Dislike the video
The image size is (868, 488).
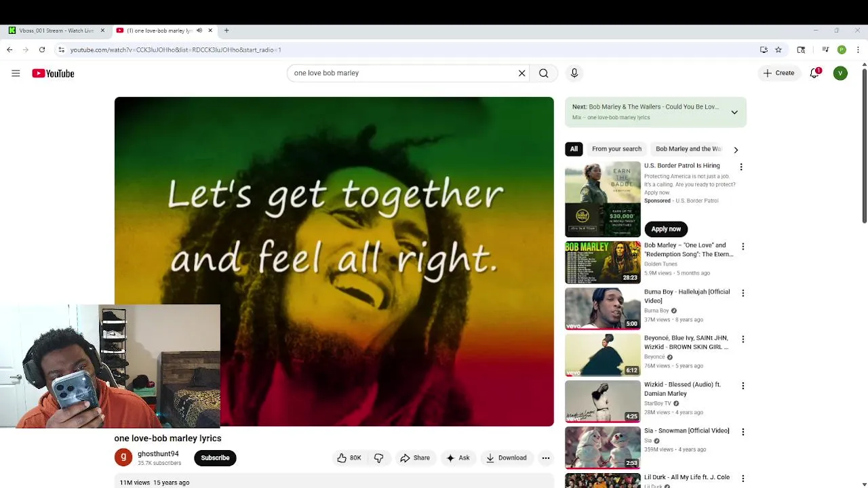(x=378, y=458)
